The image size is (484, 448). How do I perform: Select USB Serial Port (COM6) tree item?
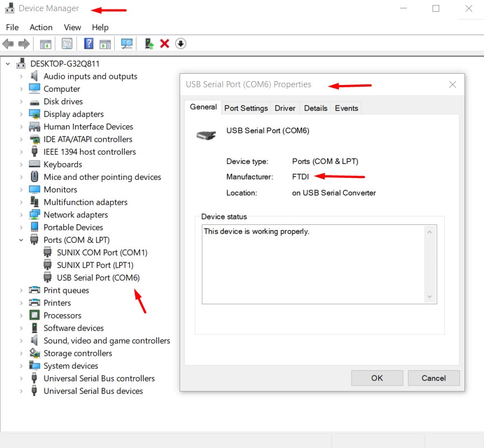pyautogui.click(x=98, y=277)
